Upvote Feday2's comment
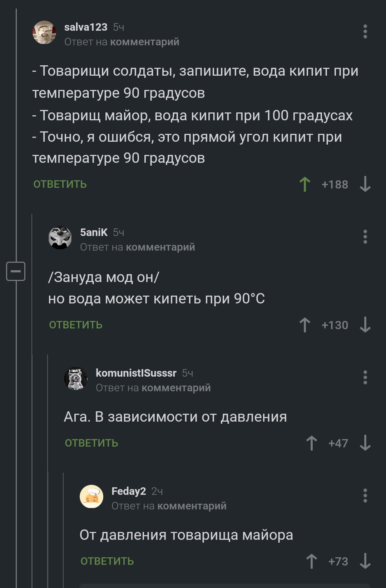386x588 pixels. pos(311,561)
